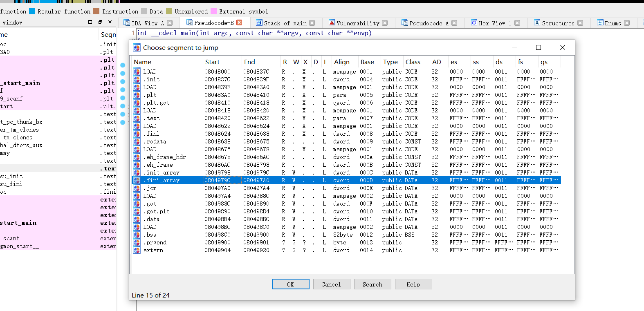Float the functions window panel
Viewport: 644px width, 311px height.
pyautogui.click(x=100, y=22)
